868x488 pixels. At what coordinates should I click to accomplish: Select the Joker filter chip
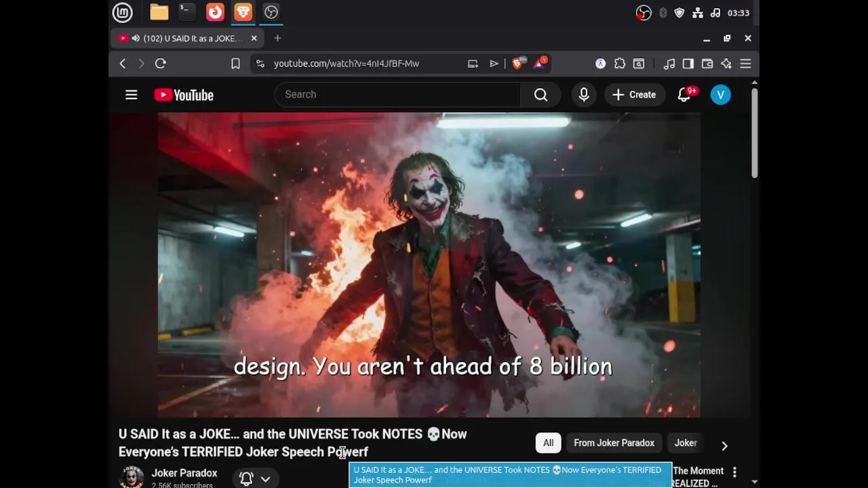click(686, 443)
